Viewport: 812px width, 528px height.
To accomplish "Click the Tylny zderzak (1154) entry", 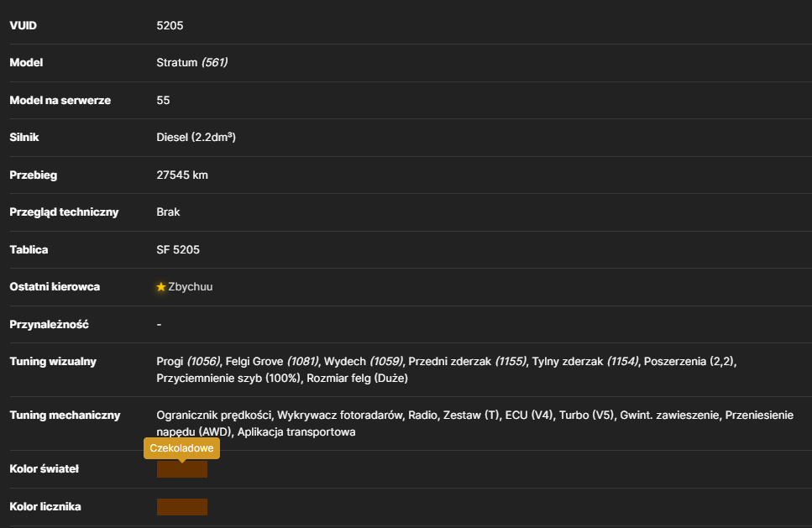I will pos(585,361).
